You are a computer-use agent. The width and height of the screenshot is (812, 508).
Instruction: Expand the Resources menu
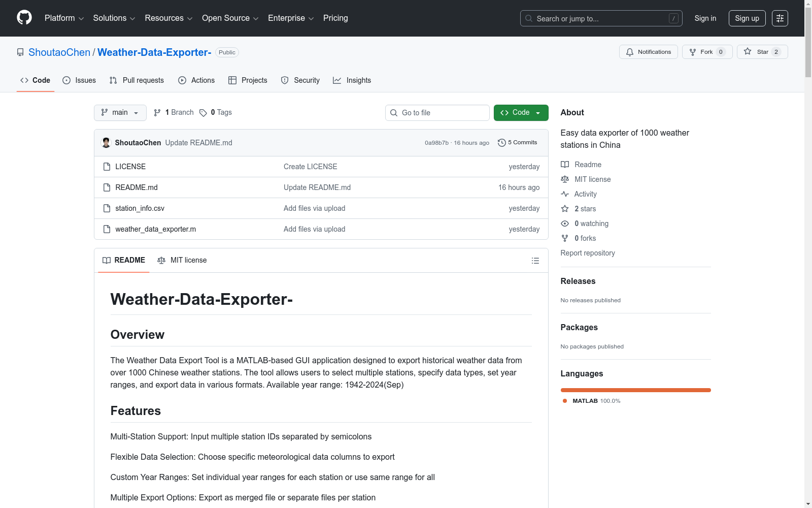pyautogui.click(x=168, y=18)
